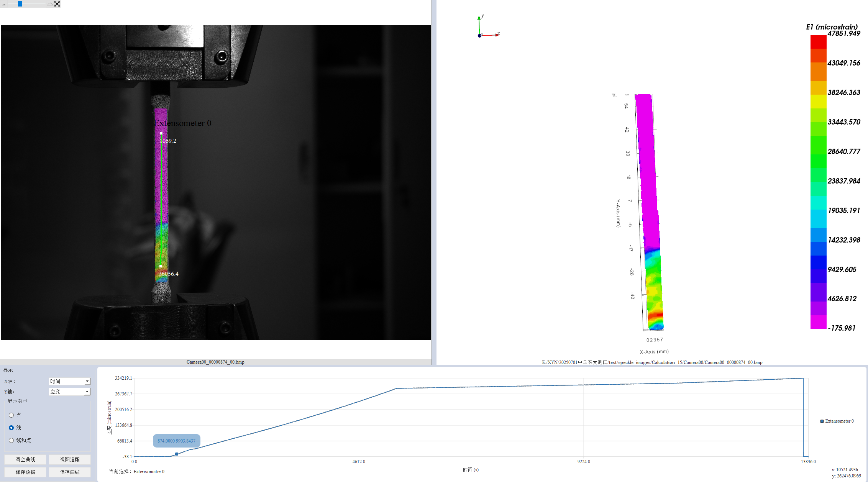Click the 保存曲线 button
Screen dimensions: 868x482
click(x=70, y=472)
